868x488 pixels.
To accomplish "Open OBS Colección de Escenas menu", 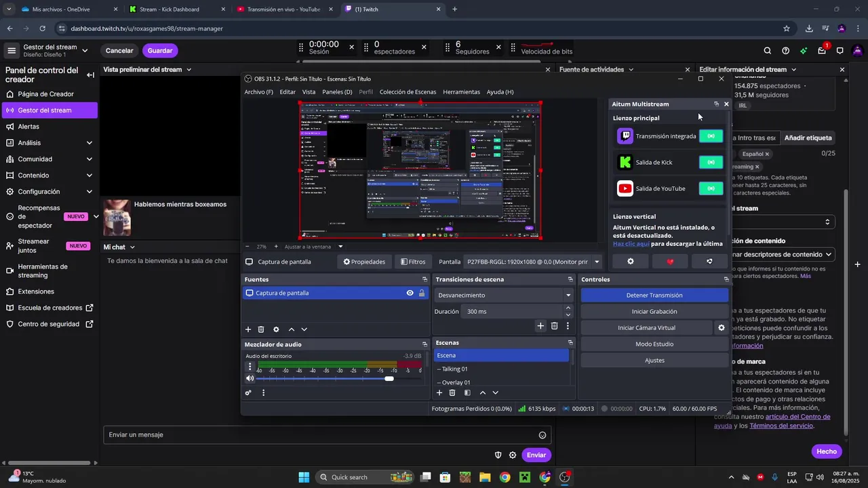I will [408, 92].
